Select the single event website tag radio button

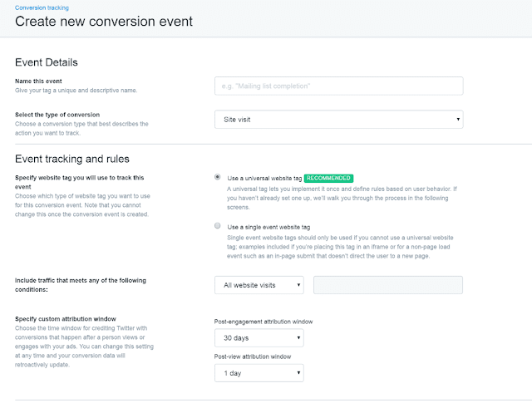point(218,226)
